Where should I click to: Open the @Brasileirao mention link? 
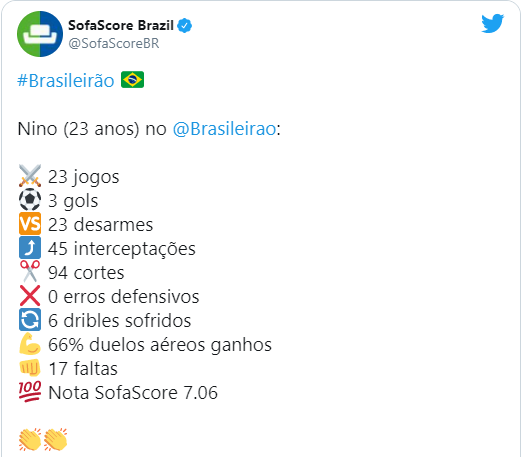click(224, 129)
